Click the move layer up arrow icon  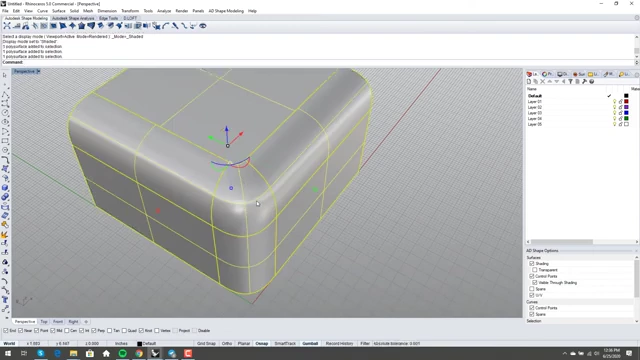tap(549, 82)
